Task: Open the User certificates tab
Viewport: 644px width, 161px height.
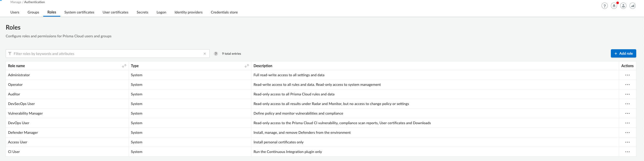Action: pyautogui.click(x=115, y=12)
